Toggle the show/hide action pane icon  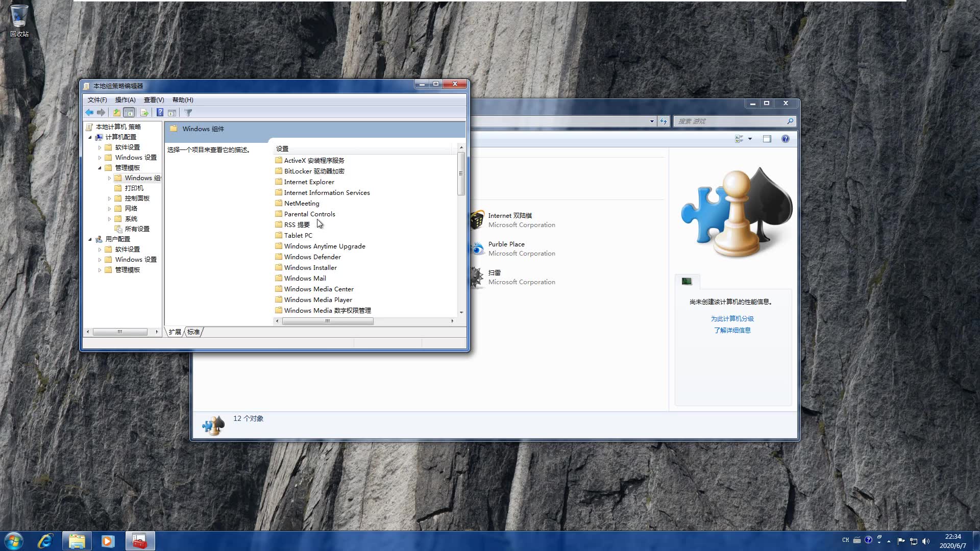(x=172, y=113)
